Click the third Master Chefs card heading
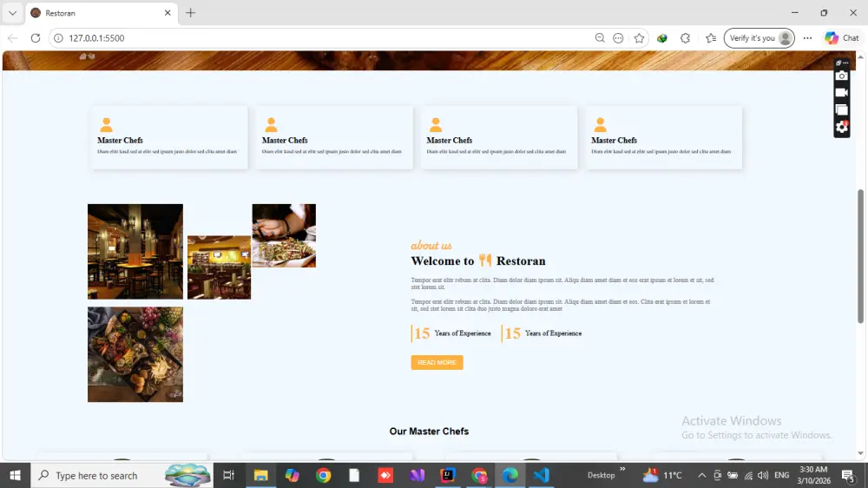The width and height of the screenshot is (868, 488). tap(449, 140)
